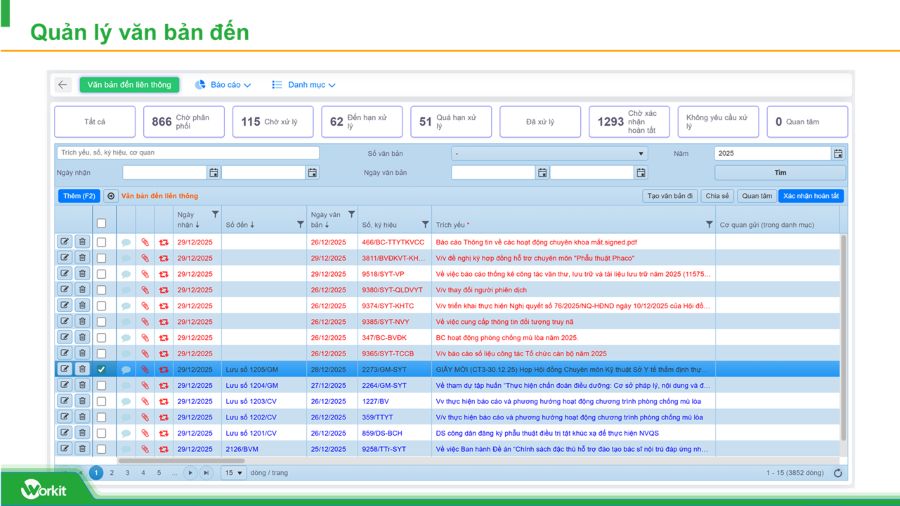Select the Không yêu cầu xử lý tab

point(718,122)
